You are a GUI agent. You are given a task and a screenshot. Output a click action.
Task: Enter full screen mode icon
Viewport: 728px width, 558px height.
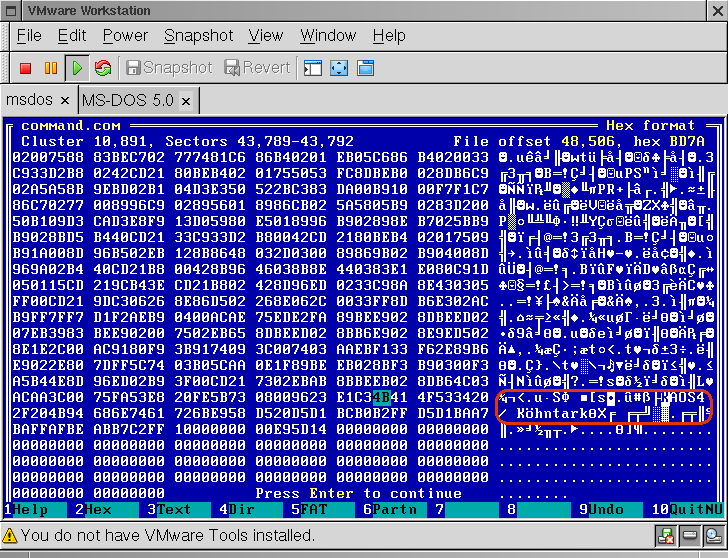(x=339, y=68)
